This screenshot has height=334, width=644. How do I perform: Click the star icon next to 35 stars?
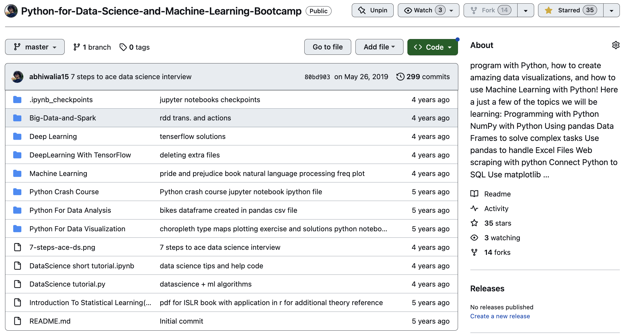(x=474, y=223)
